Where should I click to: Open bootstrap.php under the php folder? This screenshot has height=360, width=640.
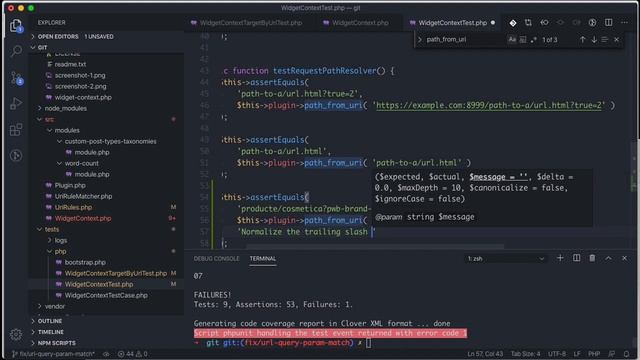85,262
